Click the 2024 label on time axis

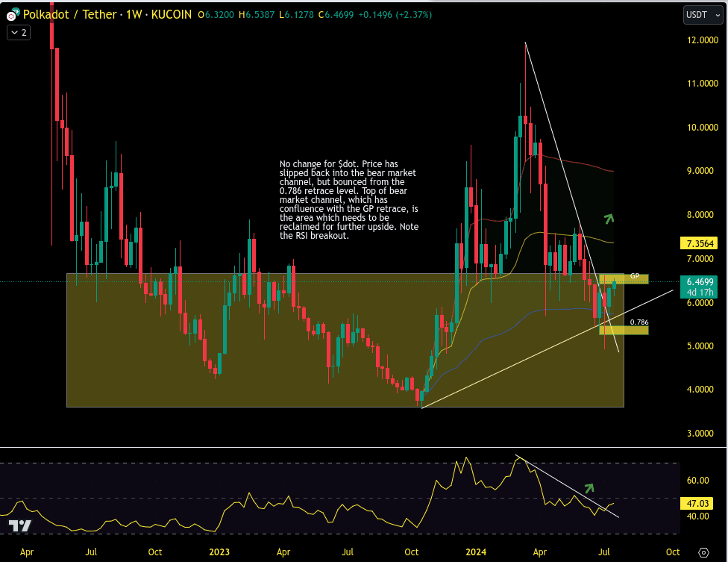(476, 552)
